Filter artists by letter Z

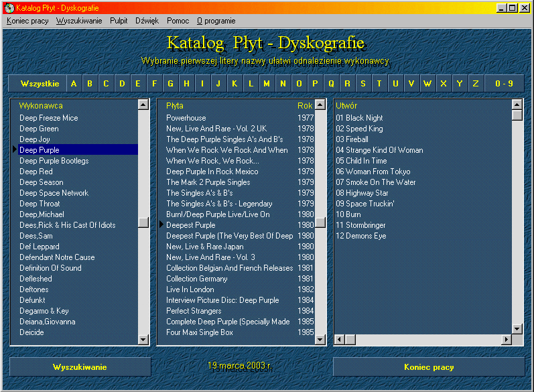tap(476, 84)
